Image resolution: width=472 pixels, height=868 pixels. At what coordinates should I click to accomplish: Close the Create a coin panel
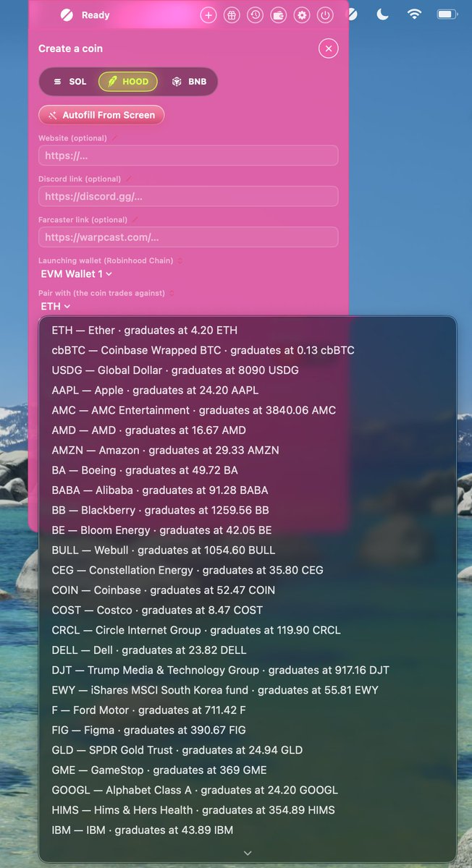[328, 48]
